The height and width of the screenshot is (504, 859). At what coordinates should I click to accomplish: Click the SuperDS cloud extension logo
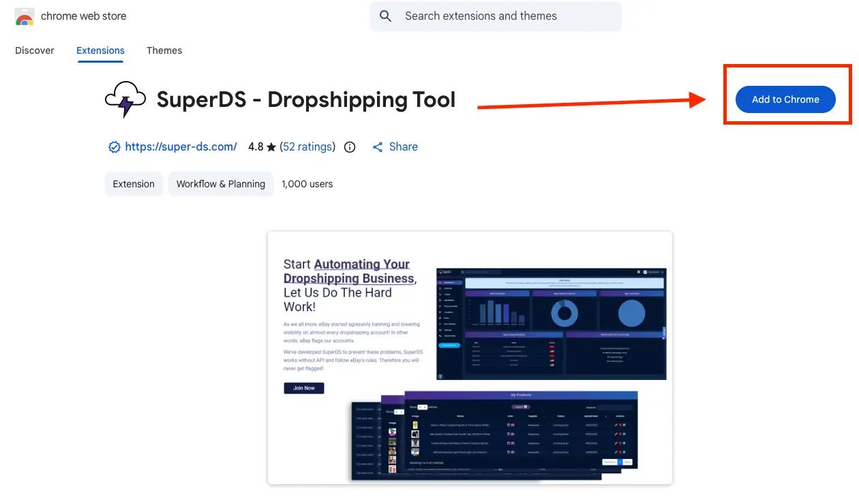[125, 99]
